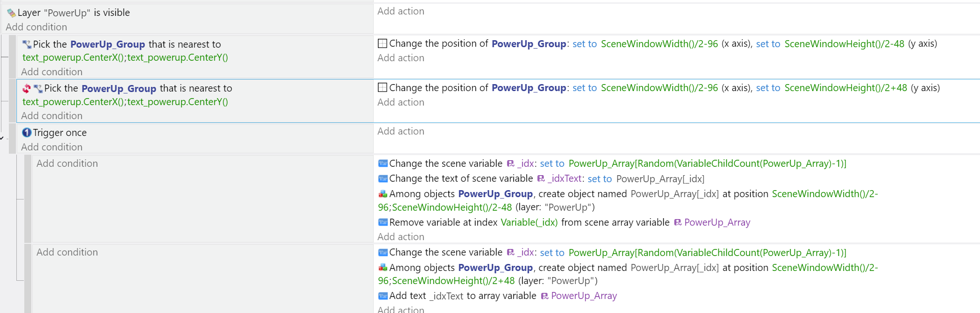Click the red inverted-condition icon on the Pick condition
This screenshot has width=980, height=313.
pyautogui.click(x=27, y=89)
